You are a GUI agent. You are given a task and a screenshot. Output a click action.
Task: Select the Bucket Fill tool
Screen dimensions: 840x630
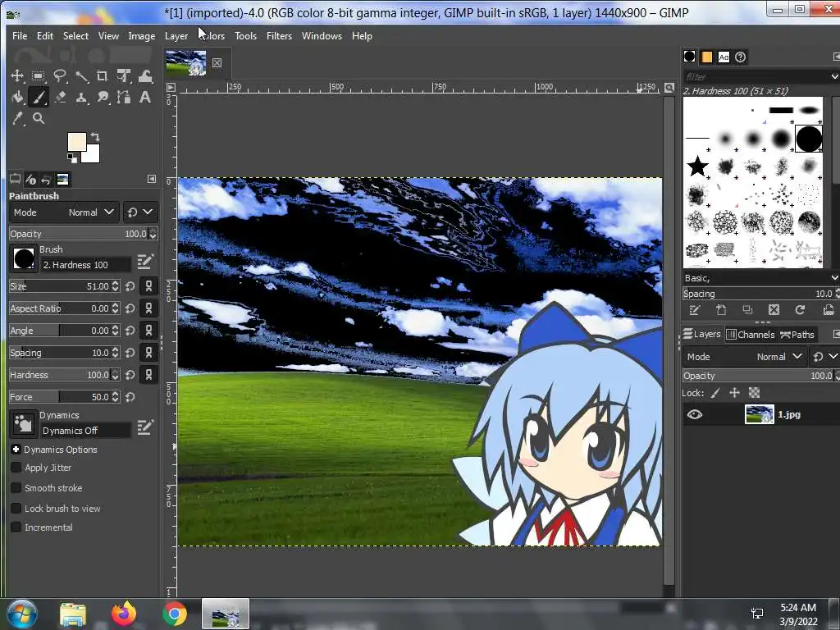(17, 97)
